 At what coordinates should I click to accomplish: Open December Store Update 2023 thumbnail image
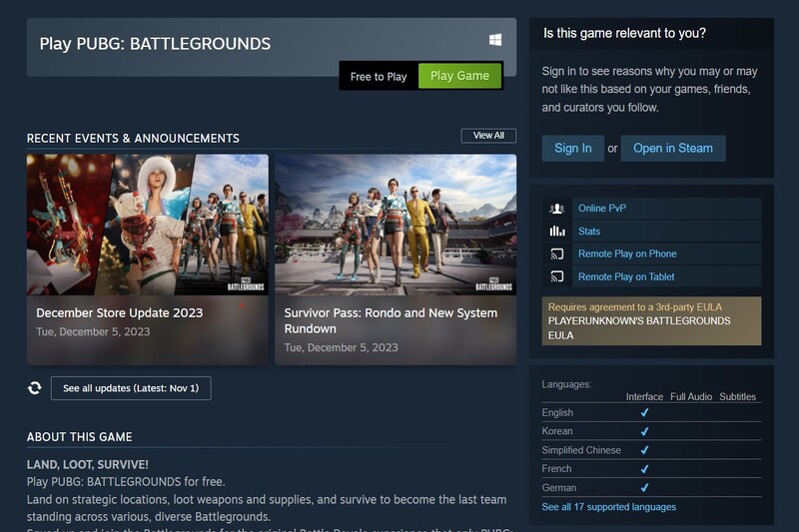click(x=147, y=225)
